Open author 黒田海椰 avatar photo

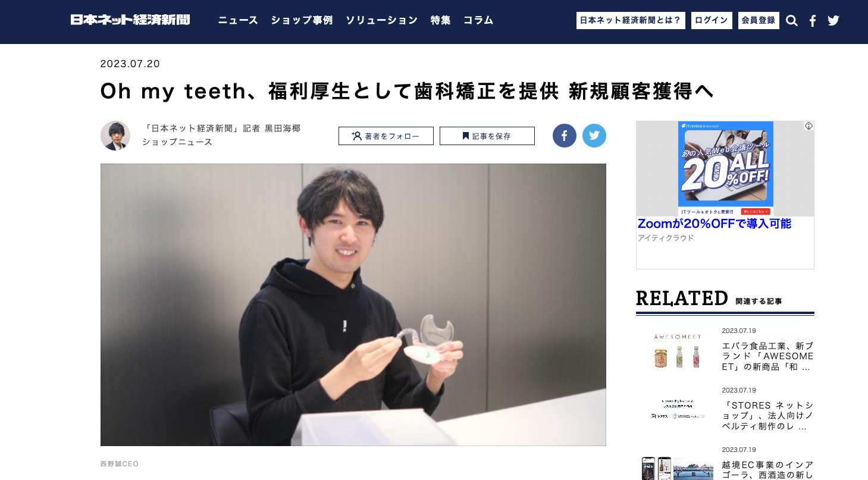pos(115,136)
